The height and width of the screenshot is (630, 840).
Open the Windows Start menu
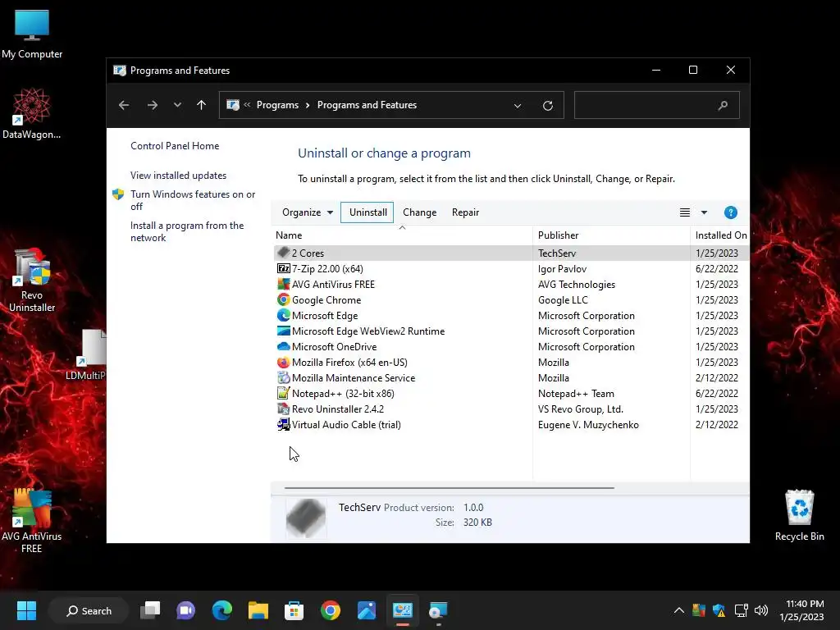pos(26,610)
